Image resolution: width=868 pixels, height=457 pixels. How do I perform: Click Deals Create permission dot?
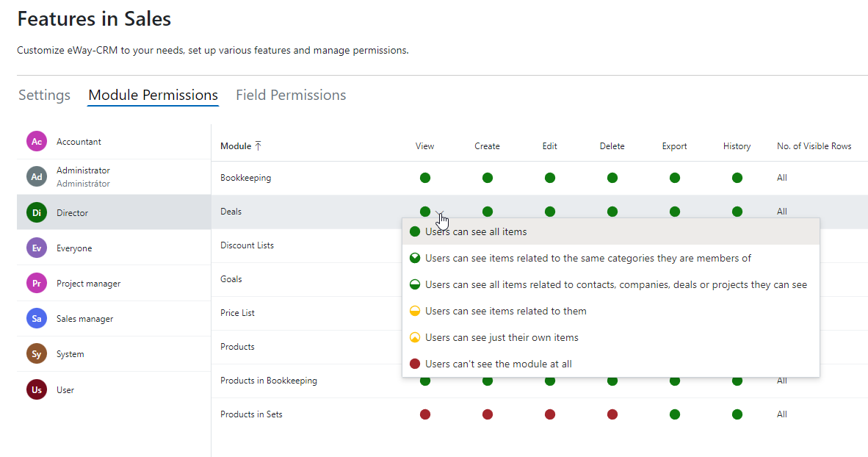[x=487, y=212]
